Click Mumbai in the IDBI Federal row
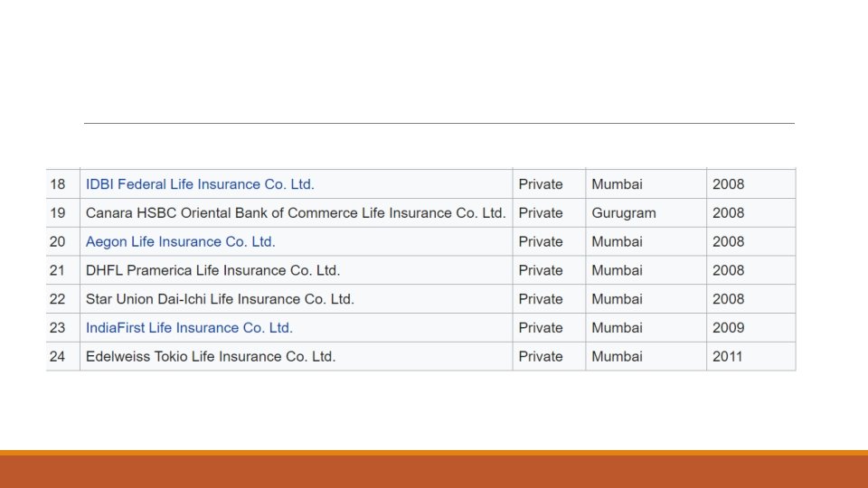Screen dimensions: 868x488 [618, 184]
